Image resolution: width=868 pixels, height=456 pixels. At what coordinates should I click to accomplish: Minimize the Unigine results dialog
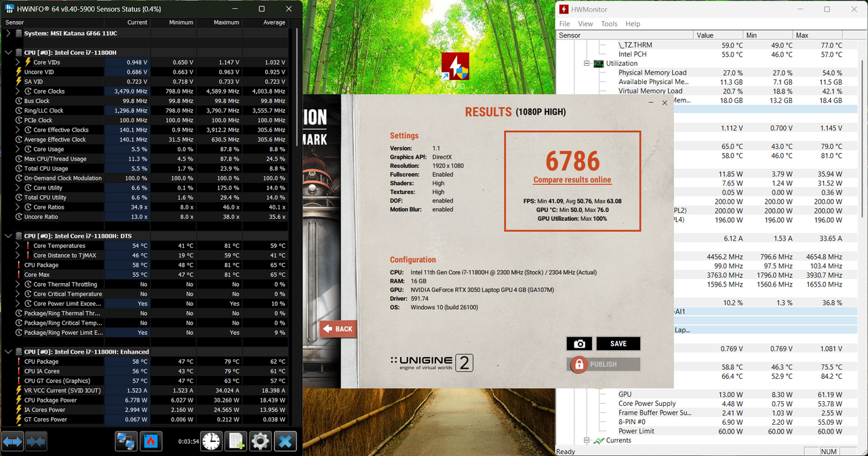click(651, 103)
